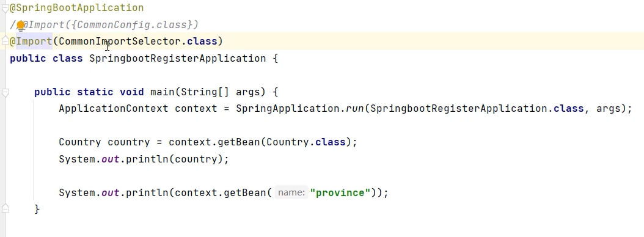Click the italic out field in last println

pos(110,192)
